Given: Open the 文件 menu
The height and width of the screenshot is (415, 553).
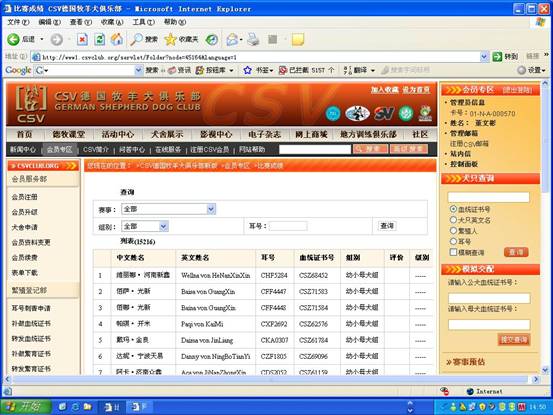Looking at the screenshot, I should [x=18, y=22].
